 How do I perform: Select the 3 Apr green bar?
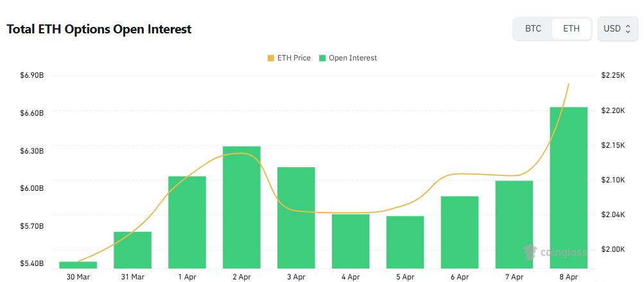point(296,217)
